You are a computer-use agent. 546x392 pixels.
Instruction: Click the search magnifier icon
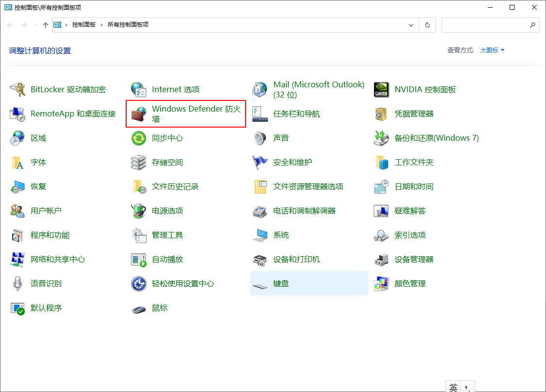click(x=532, y=25)
